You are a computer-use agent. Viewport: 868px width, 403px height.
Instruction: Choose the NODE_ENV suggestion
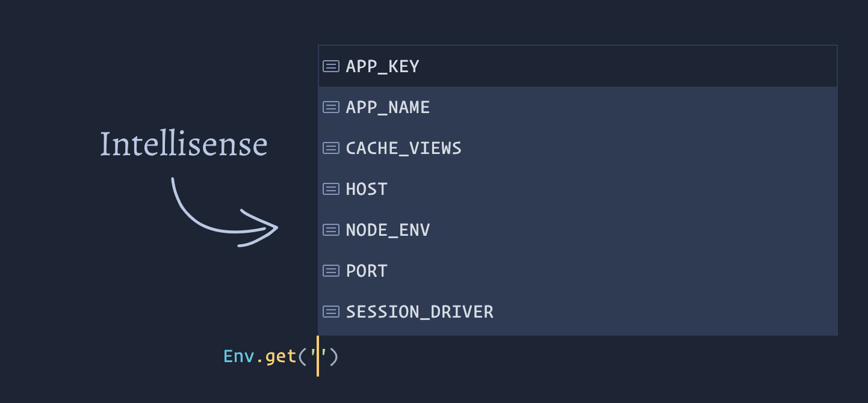click(x=388, y=230)
